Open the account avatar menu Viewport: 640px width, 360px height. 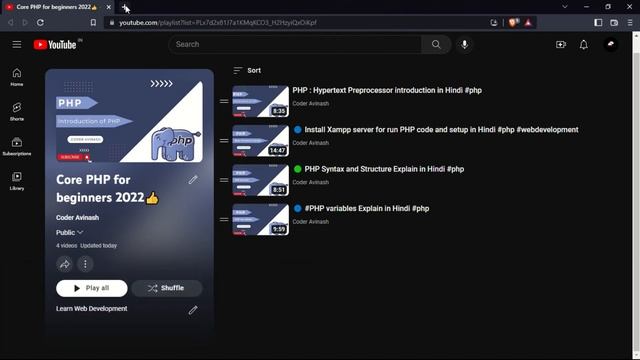[611, 44]
